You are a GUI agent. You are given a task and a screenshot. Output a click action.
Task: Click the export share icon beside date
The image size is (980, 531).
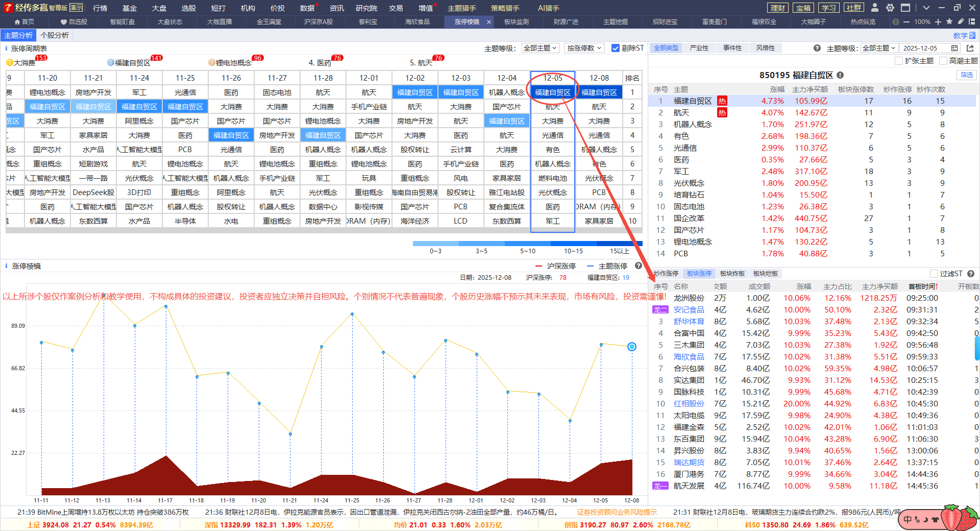click(x=970, y=48)
